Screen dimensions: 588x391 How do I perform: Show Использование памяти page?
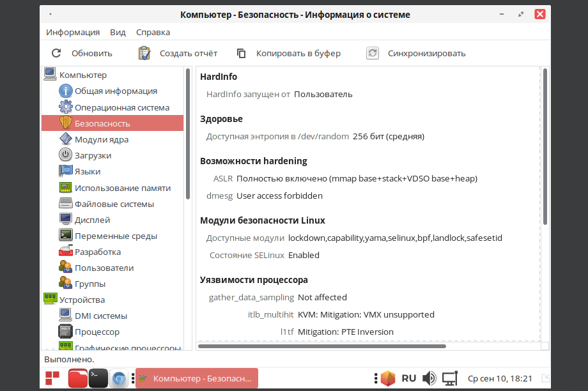point(122,188)
